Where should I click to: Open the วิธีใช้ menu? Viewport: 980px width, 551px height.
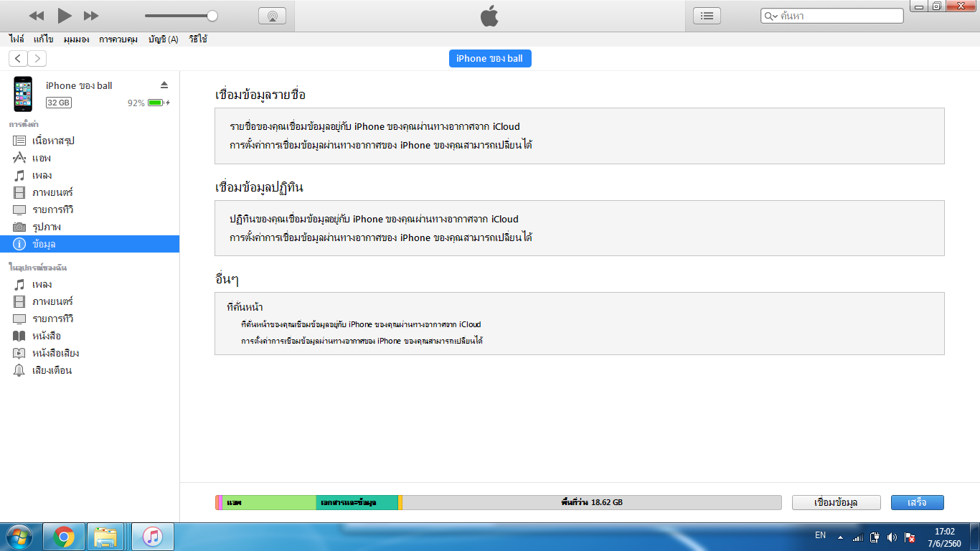[198, 39]
